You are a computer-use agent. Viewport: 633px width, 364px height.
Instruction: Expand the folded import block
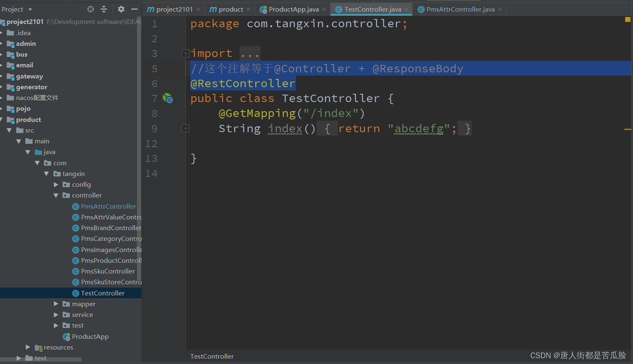(185, 53)
